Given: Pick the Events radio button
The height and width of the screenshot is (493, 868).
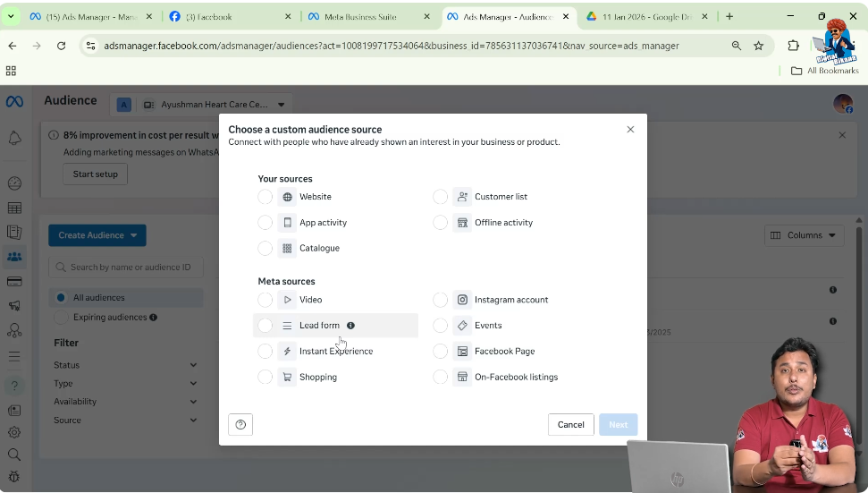Looking at the screenshot, I should 440,326.
